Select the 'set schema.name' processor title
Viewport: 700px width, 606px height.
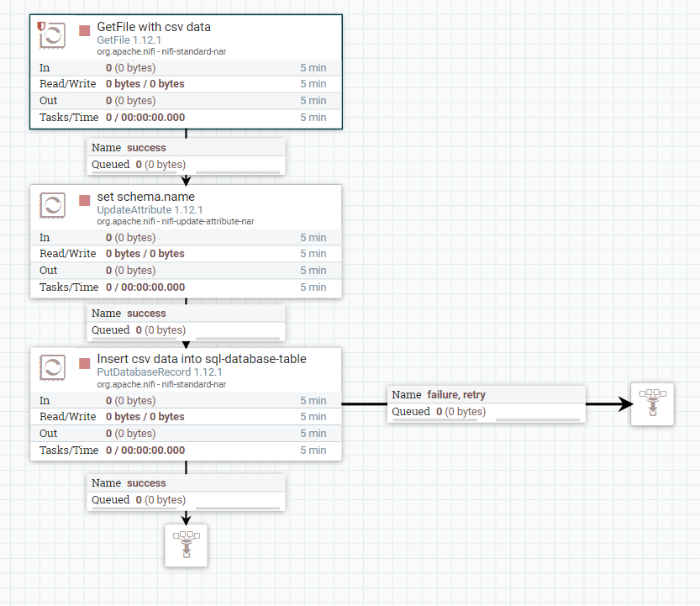[x=145, y=197]
